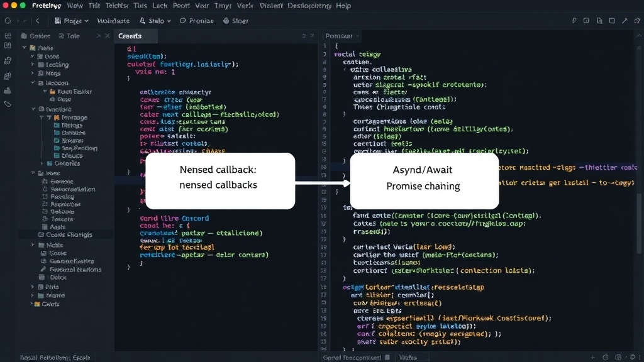Click the back chevron in the toolbar
The height and width of the screenshot is (362, 644).
coord(38,21)
